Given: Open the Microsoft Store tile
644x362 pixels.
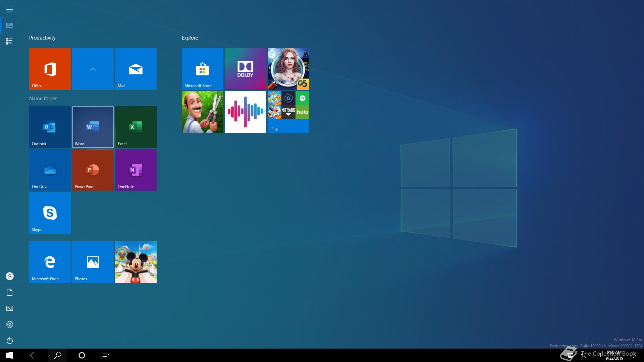Looking at the screenshot, I should point(203,69).
